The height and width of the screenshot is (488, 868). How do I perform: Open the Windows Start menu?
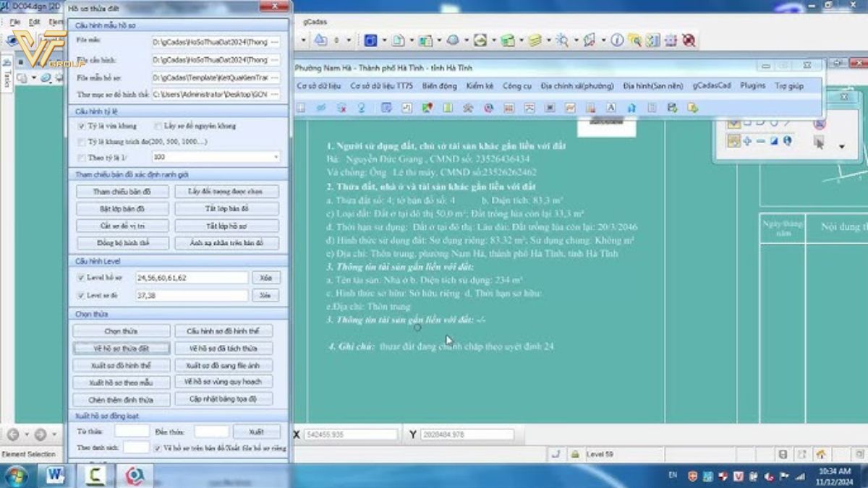tap(15, 476)
